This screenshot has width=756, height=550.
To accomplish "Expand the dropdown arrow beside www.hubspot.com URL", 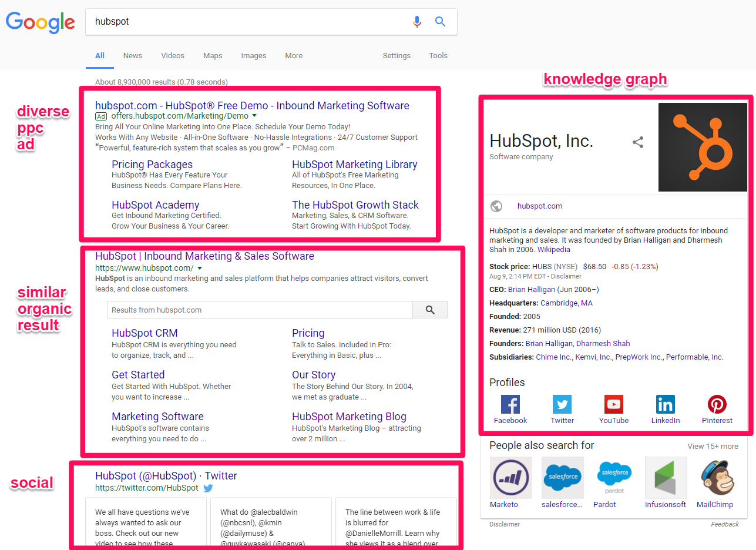I will [200, 269].
